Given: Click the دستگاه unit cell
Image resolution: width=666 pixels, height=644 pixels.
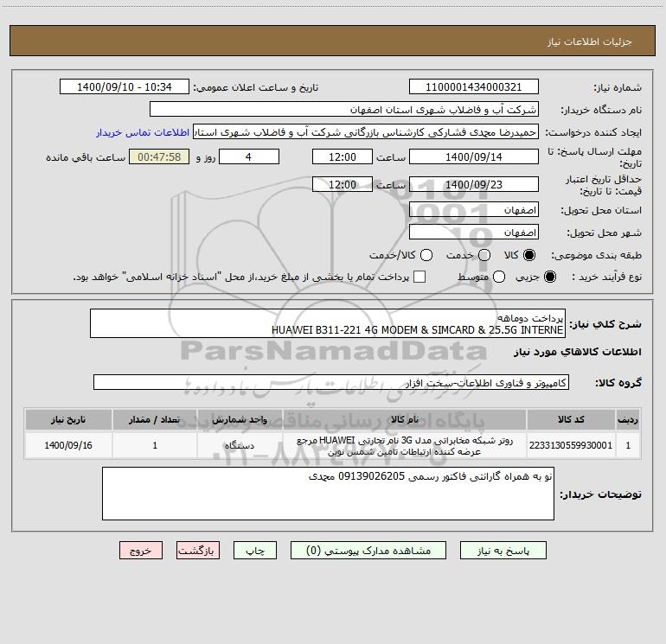Looking at the screenshot, I should point(240,445).
